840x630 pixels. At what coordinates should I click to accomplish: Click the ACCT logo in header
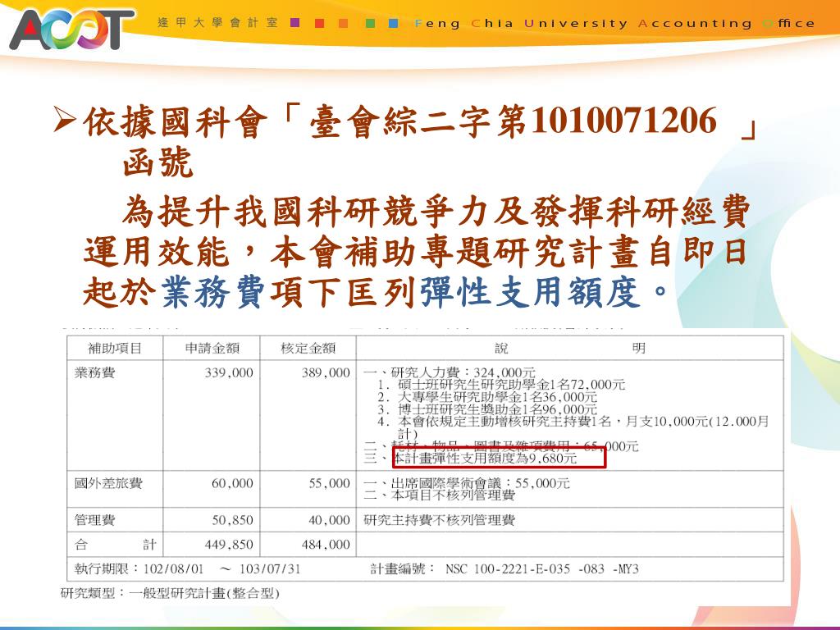click(71, 29)
